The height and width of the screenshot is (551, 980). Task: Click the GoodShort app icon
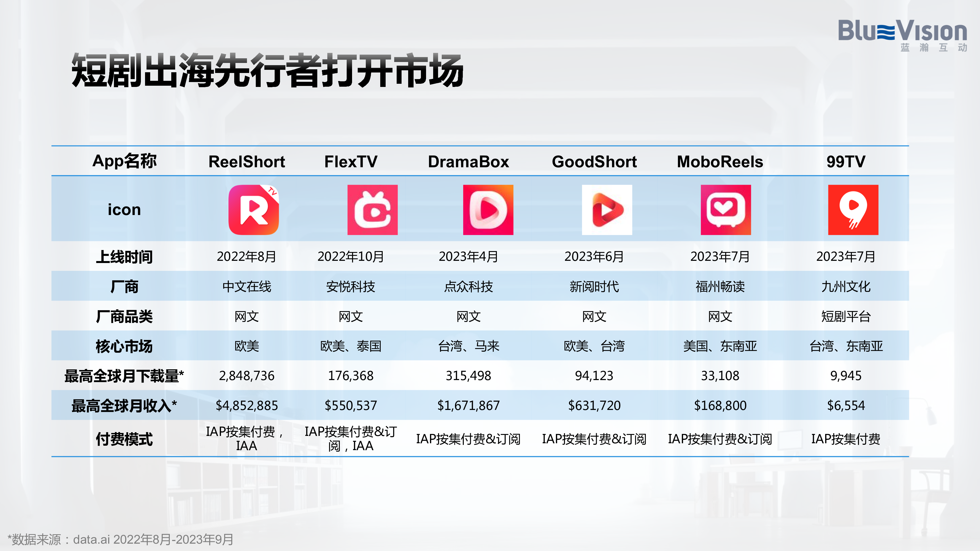[x=607, y=210]
